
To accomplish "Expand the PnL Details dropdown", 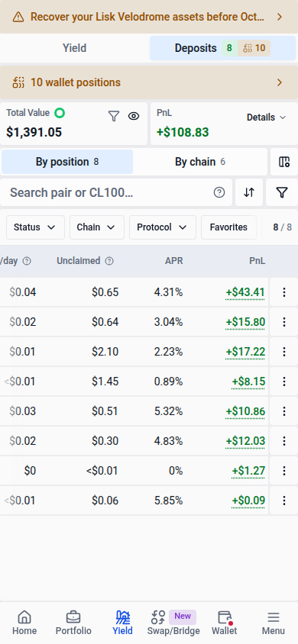I will coord(266,118).
